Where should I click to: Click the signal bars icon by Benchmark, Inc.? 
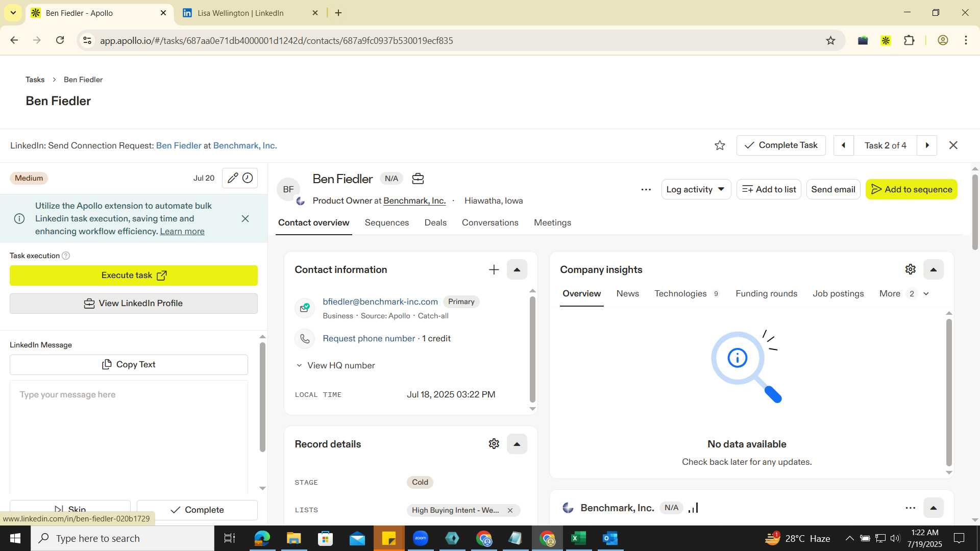tap(693, 508)
